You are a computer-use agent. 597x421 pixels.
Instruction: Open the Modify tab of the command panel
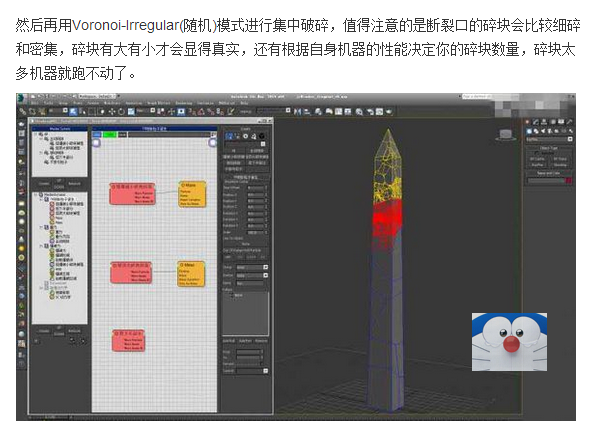536,122
